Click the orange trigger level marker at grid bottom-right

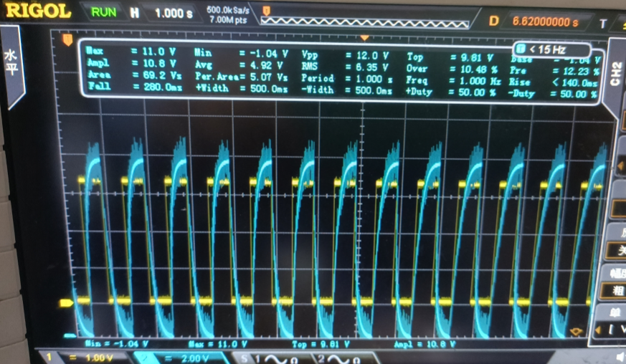(576, 331)
